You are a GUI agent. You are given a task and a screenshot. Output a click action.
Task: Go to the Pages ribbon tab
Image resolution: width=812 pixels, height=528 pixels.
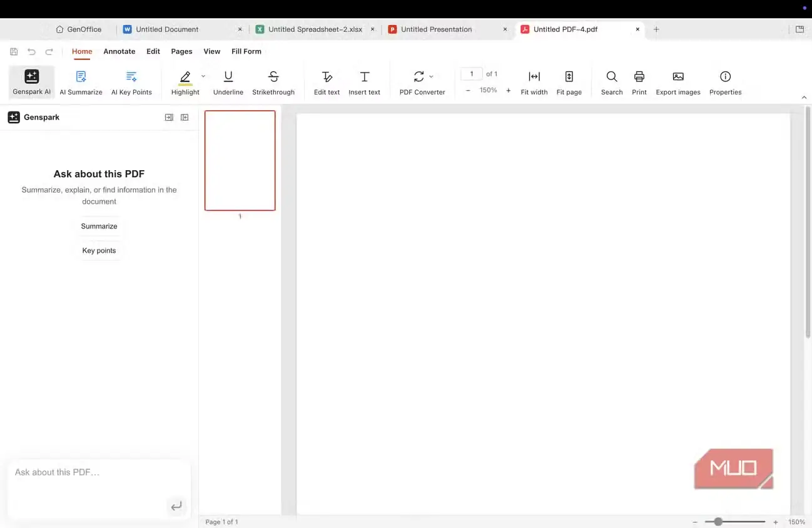(x=181, y=51)
